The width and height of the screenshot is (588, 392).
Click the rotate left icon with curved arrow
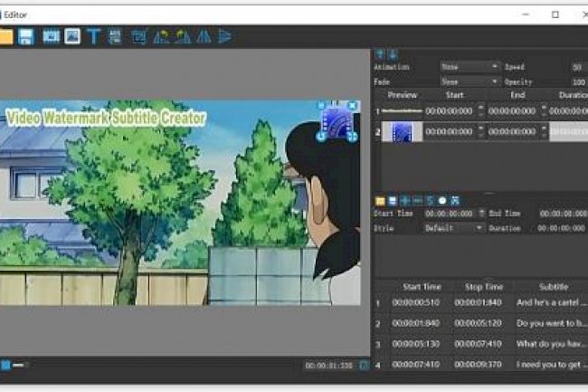point(162,37)
